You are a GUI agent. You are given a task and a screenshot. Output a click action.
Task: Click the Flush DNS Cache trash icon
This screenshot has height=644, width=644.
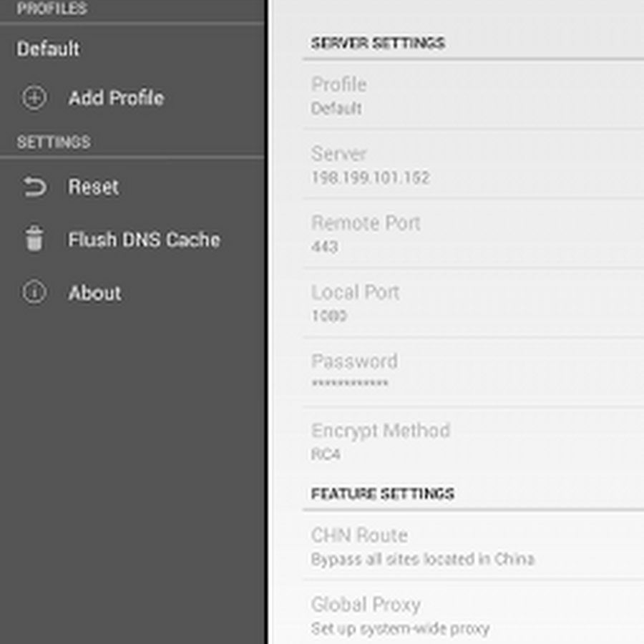(34, 239)
